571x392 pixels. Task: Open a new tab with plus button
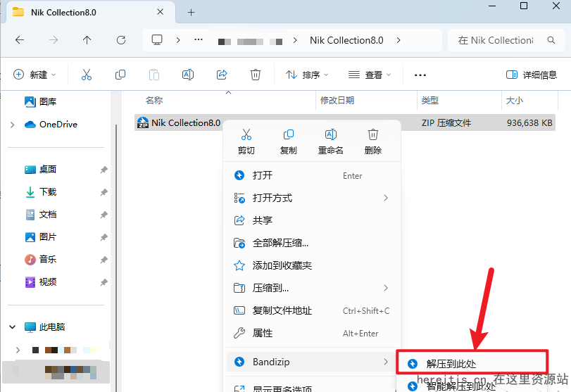pos(192,13)
